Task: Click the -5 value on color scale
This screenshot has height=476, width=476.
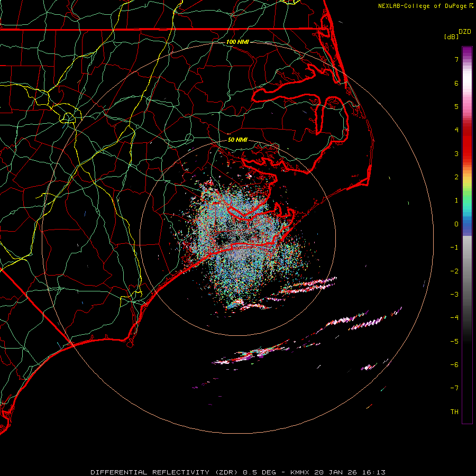Action: point(454,342)
